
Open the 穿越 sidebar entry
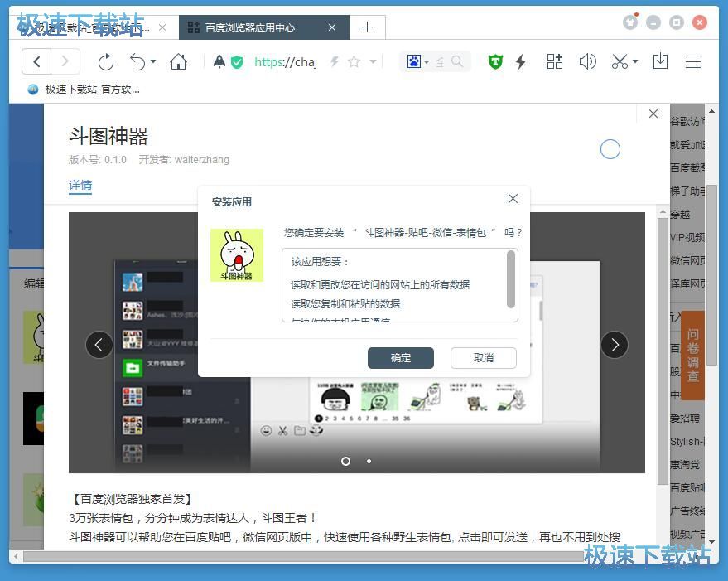(680, 215)
